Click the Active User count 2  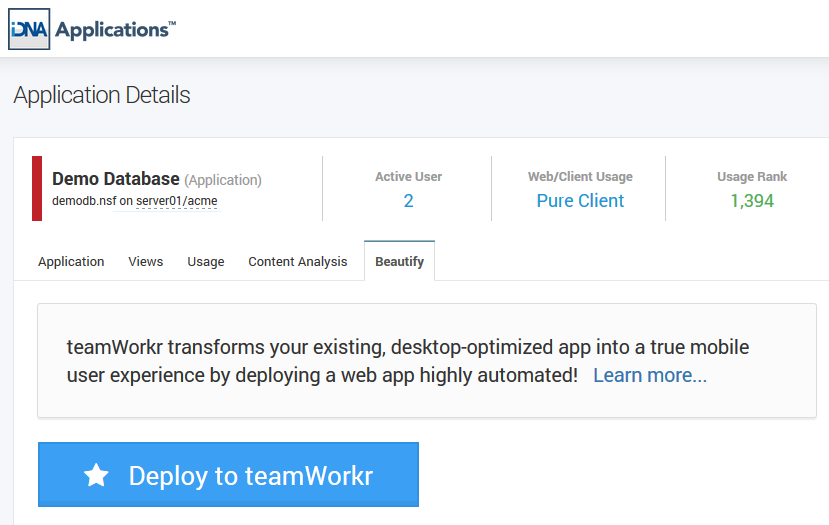tap(408, 201)
